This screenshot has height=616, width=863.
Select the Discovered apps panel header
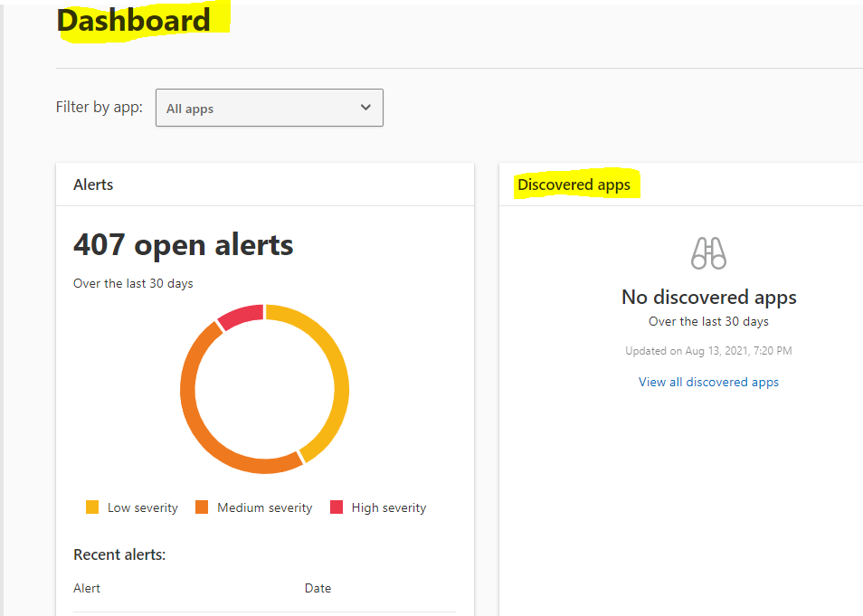click(x=574, y=185)
